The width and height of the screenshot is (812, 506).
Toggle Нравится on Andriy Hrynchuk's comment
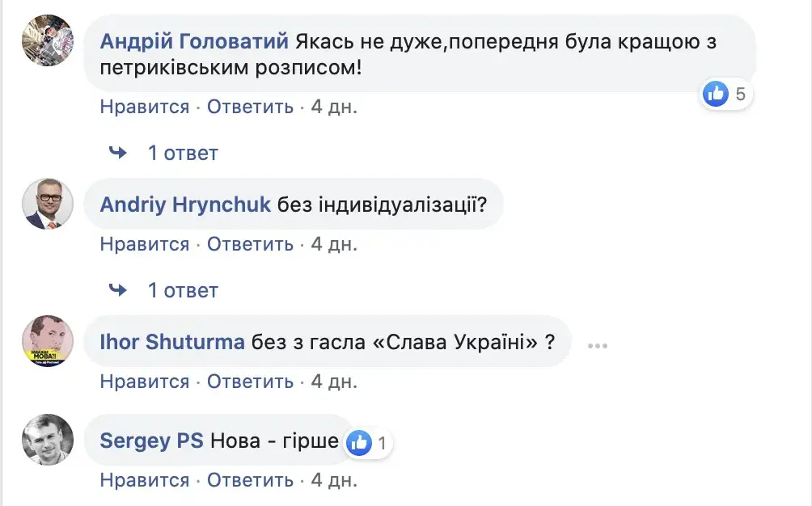(x=145, y=244)
